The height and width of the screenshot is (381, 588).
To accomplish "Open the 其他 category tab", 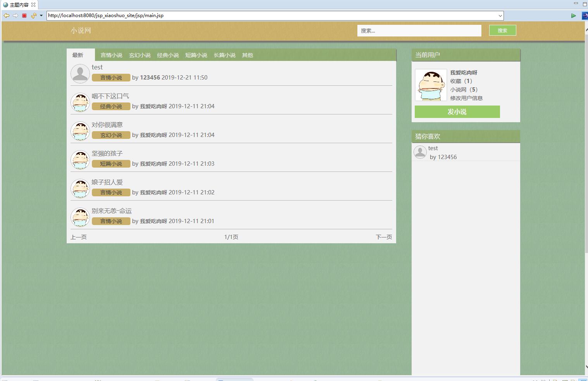I will 247,55.
